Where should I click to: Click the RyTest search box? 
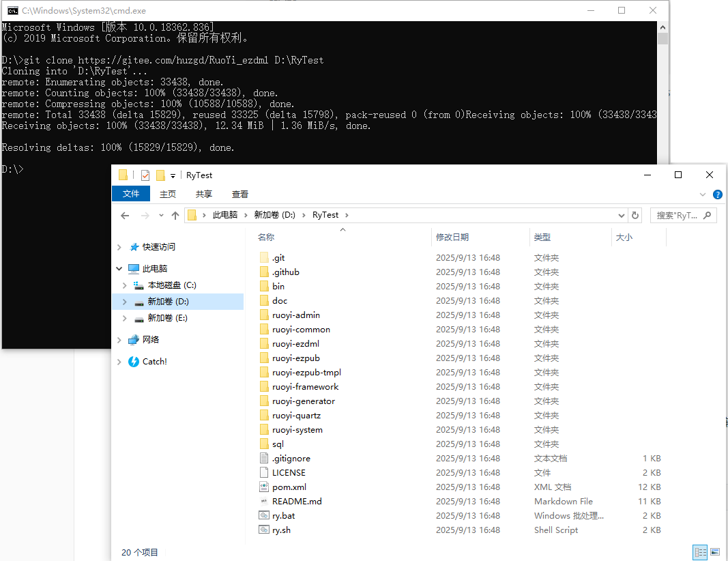tap(682, 216)
